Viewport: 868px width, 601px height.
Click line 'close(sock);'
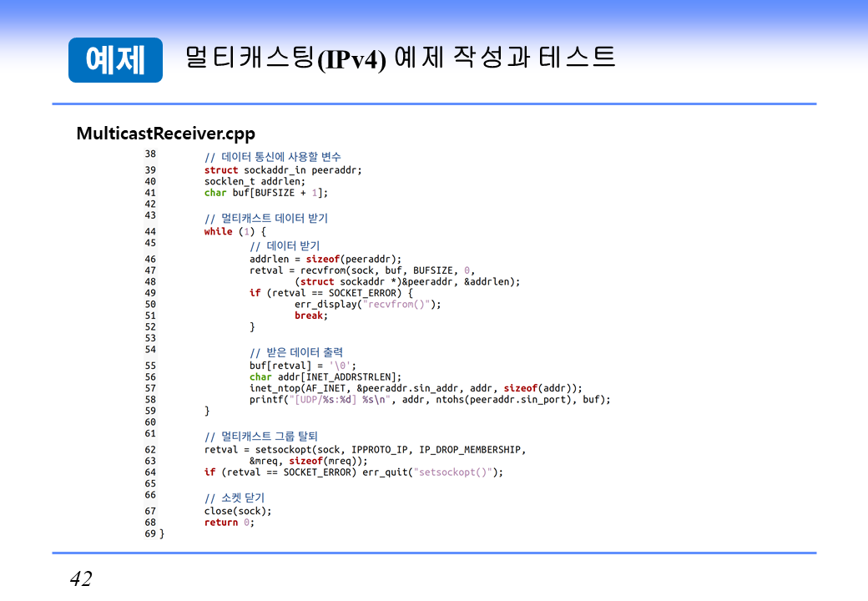click(x=238, y=512)
